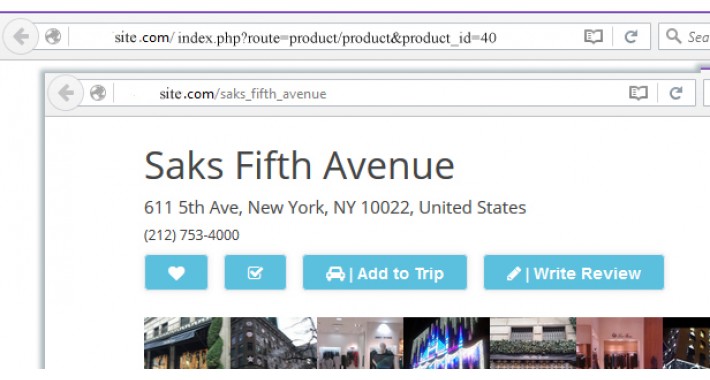Open reader view in rear browser address bar
The width and height of the screenshot is (710, 380).
pos(593,37)
